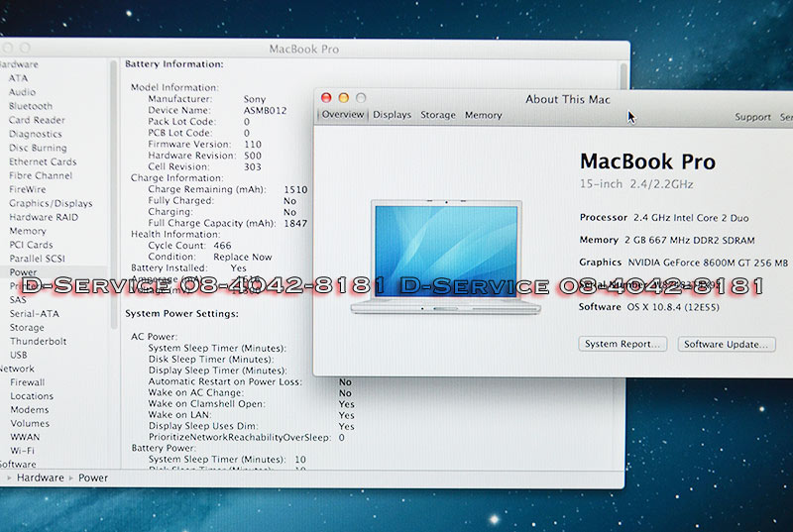Select SAS in the sidebar
Viewport: 793px width, 532px height.
[18, 299]
